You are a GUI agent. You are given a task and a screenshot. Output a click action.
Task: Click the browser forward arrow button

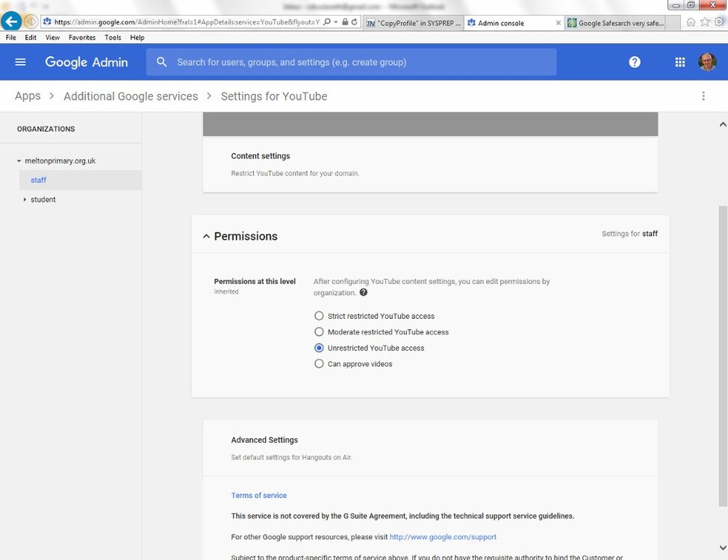pyautogui.click(x=31, y=22)
